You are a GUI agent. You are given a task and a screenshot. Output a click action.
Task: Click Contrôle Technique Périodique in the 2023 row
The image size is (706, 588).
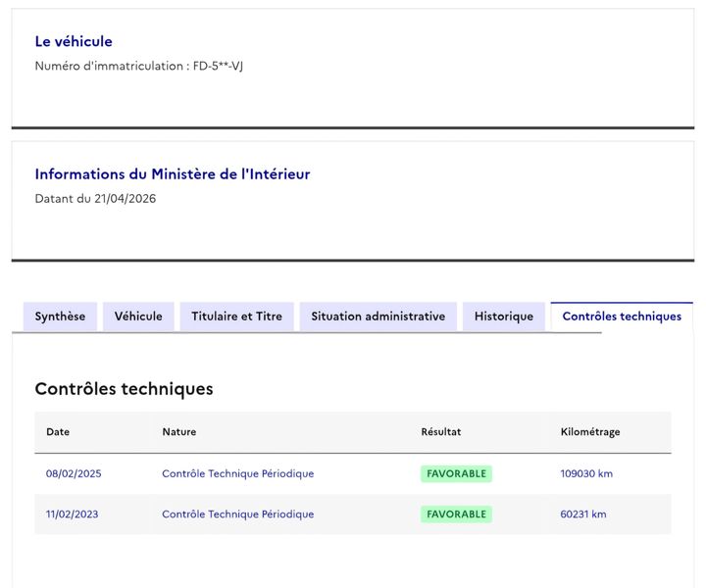pos(238,514)
